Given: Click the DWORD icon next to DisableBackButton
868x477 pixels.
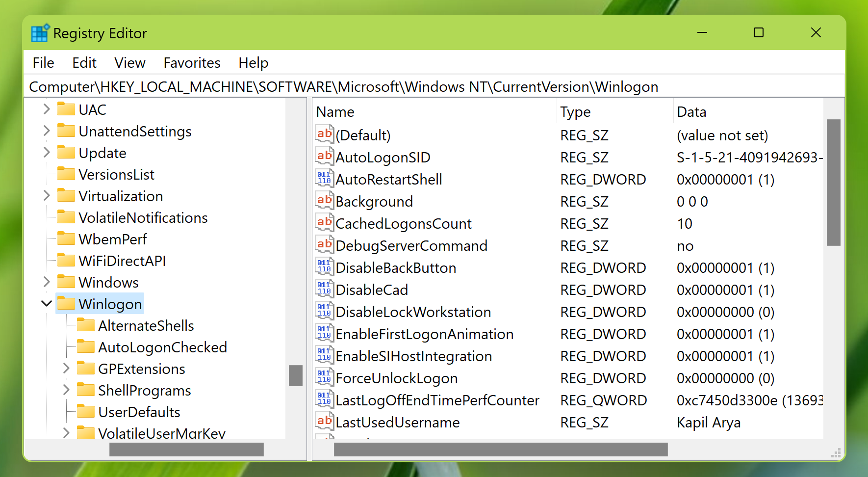Looking at the screenshot, I should [324, 266].
